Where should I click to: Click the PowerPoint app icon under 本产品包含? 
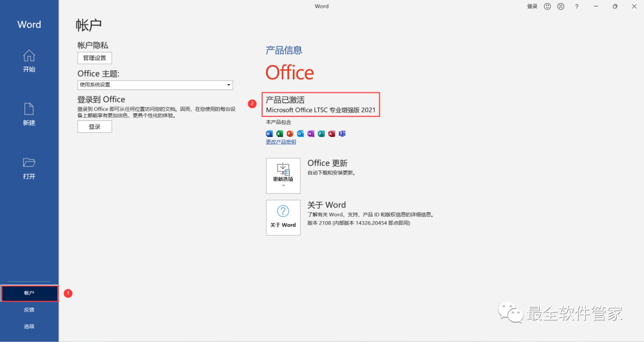point(290,133)
